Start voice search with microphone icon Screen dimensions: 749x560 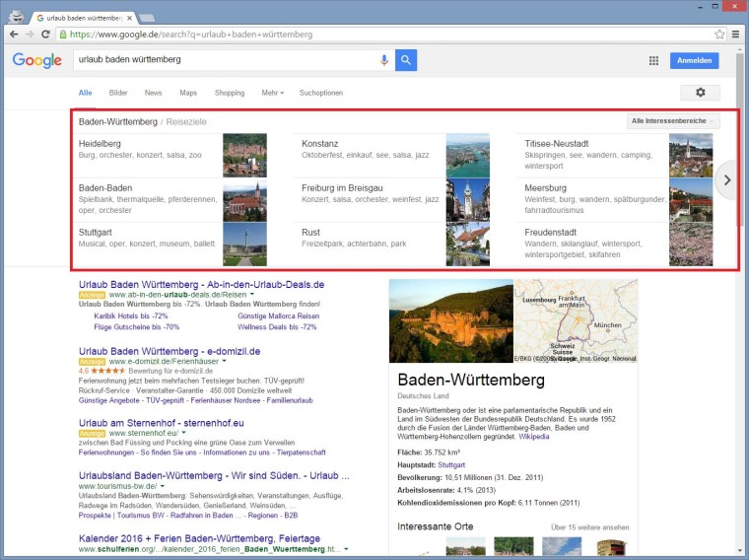pos(384,60)
